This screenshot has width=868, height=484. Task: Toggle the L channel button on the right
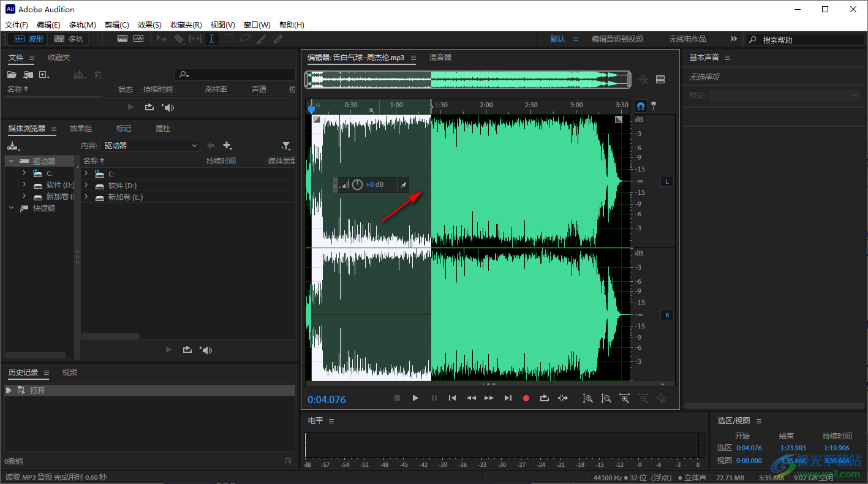pos(666,181)
